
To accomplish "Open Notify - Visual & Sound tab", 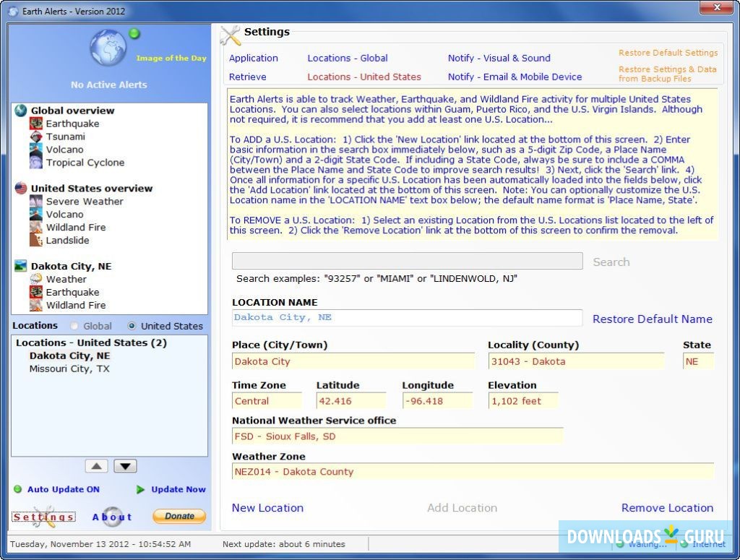I will pyautogui.click(x=499, y=58).
